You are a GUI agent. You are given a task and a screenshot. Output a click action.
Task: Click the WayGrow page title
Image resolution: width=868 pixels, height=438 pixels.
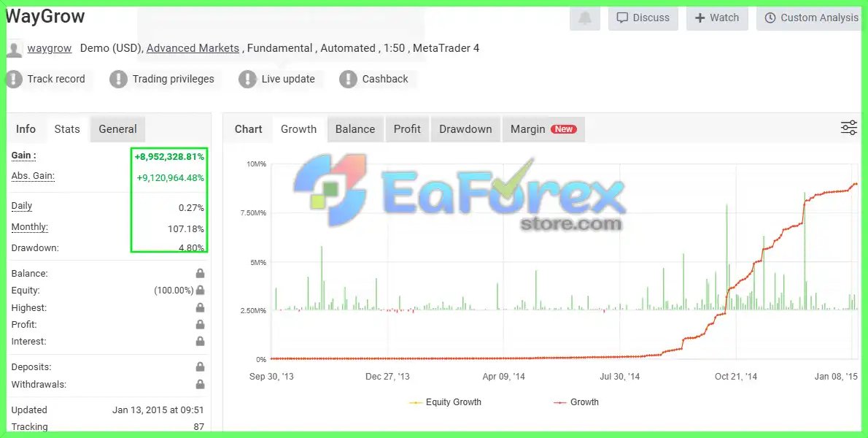(45, 16)
